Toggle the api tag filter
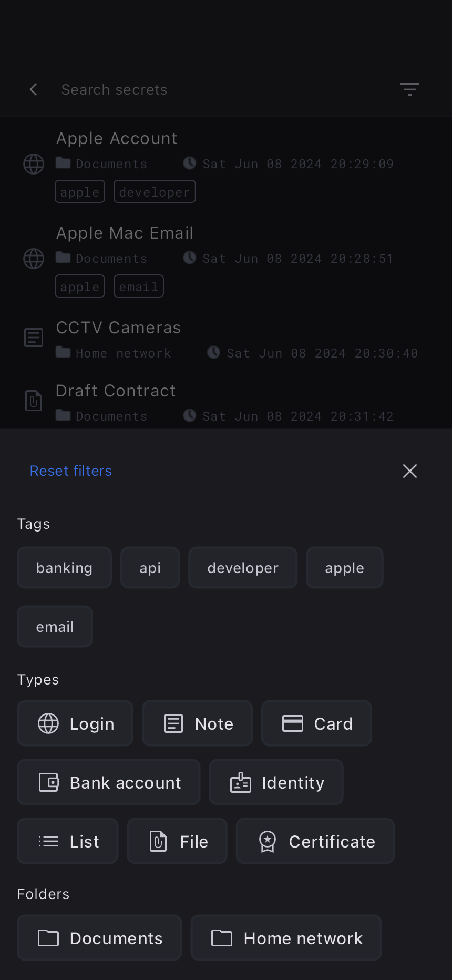Screen dimensions: 452x980 pos(150,568)
